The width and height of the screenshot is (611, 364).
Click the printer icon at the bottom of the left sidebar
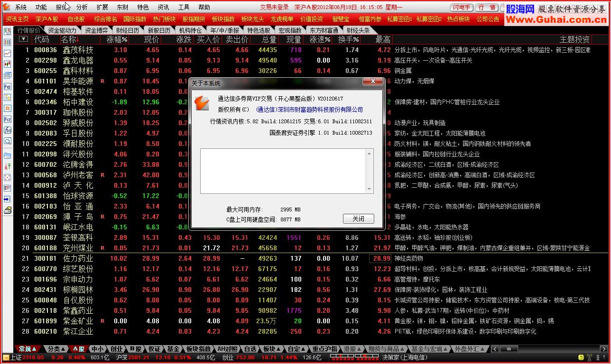7,210
